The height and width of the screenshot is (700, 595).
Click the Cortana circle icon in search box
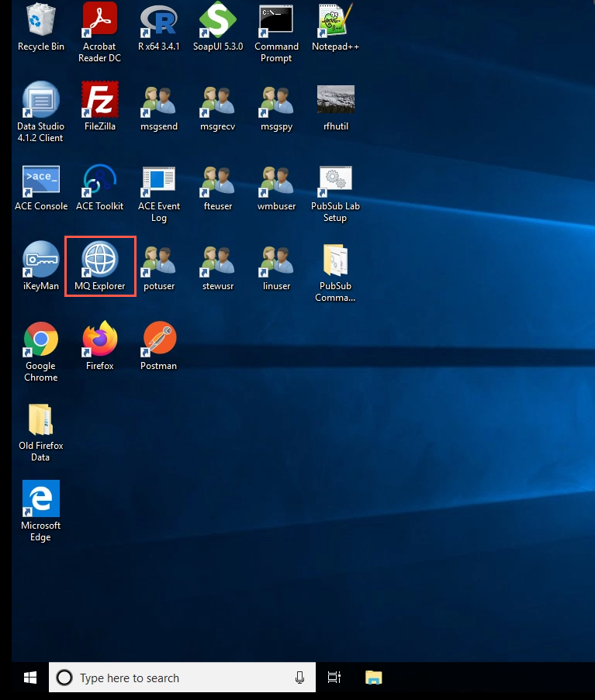(x=64, y=678)
